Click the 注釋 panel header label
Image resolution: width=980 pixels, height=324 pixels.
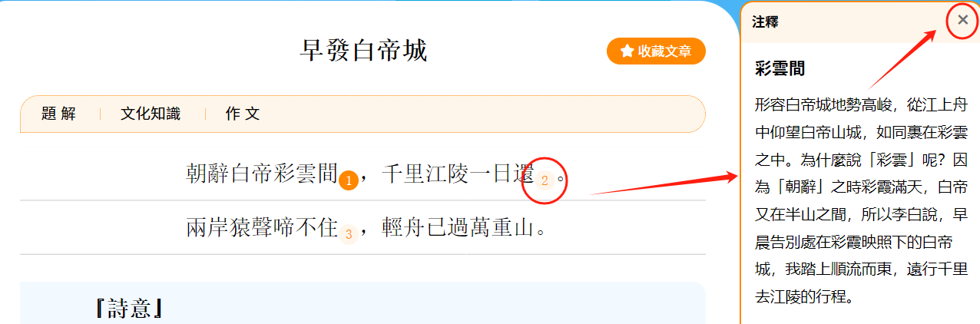click(x=765, y=22)
